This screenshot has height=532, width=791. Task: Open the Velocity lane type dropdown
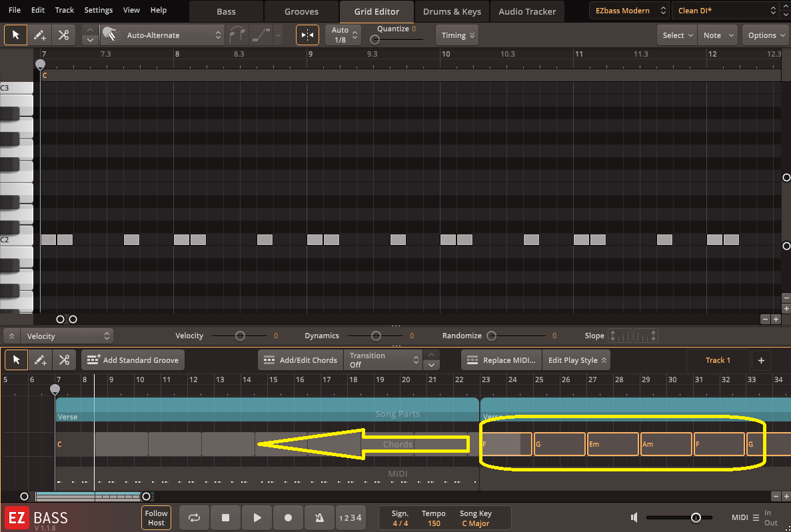point(67,336)
